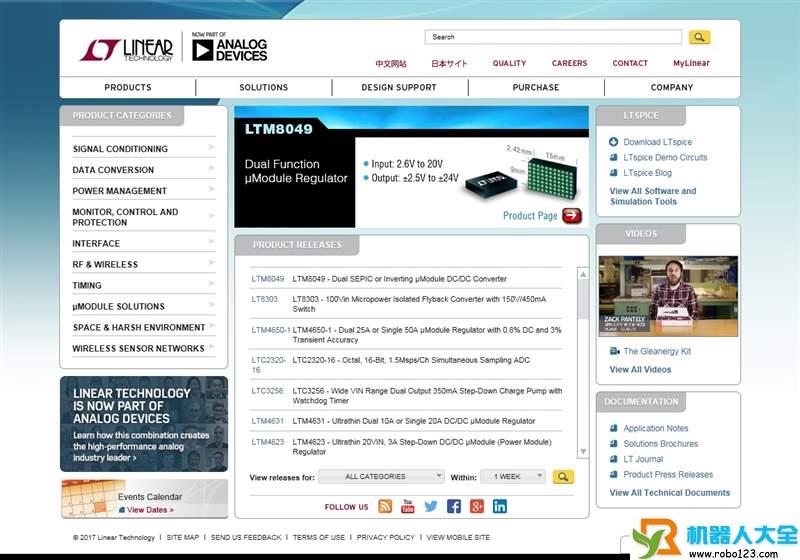Open the PURCHASE menu

pyautogui.click(x=536, y=87)
